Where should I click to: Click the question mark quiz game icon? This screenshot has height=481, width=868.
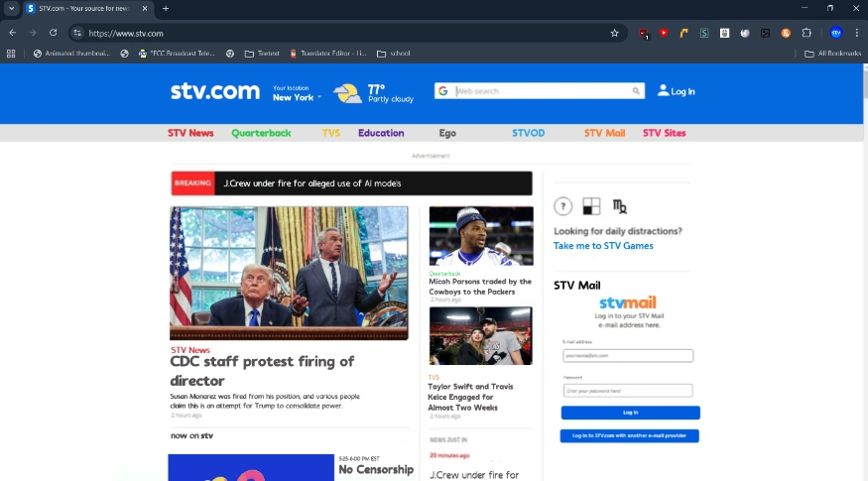tap(563, 206)
